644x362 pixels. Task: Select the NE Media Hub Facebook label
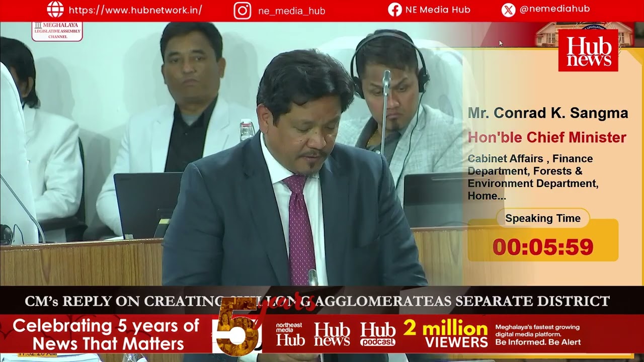click(x=437, y=10)
